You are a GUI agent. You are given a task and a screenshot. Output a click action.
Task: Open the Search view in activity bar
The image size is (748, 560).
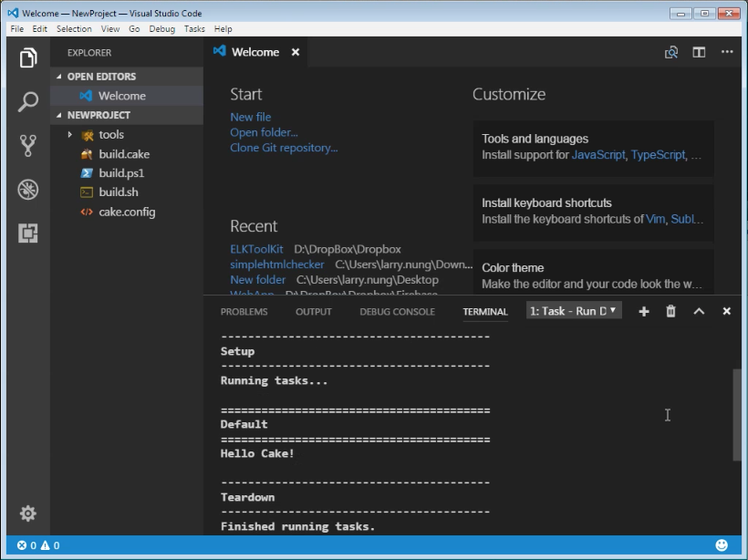(28, 101)
